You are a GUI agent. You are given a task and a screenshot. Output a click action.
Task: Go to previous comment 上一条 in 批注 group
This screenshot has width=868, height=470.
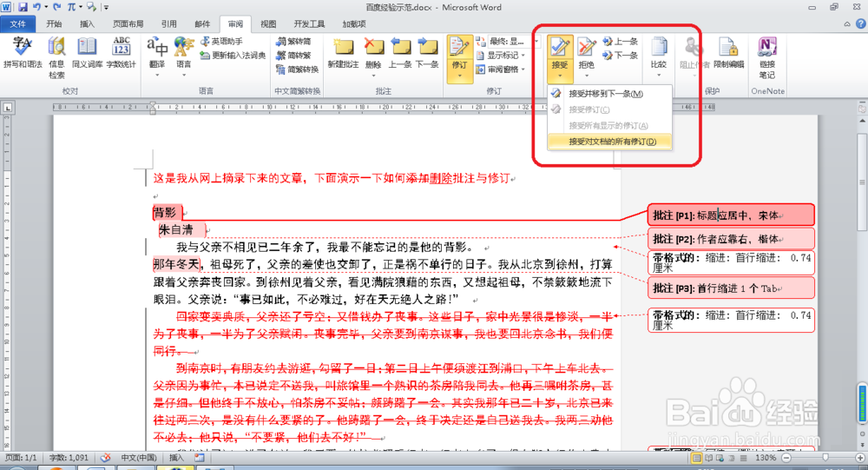tap(400, 53)
